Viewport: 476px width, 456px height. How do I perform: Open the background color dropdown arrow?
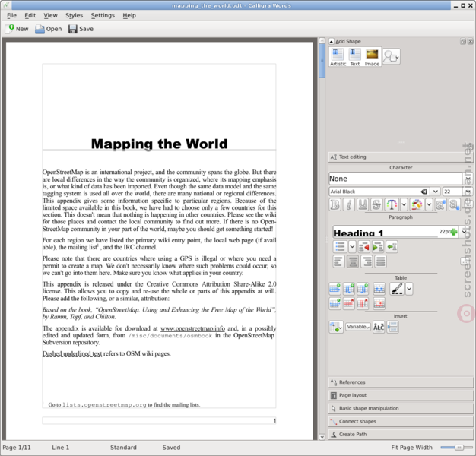coord(429,204)
